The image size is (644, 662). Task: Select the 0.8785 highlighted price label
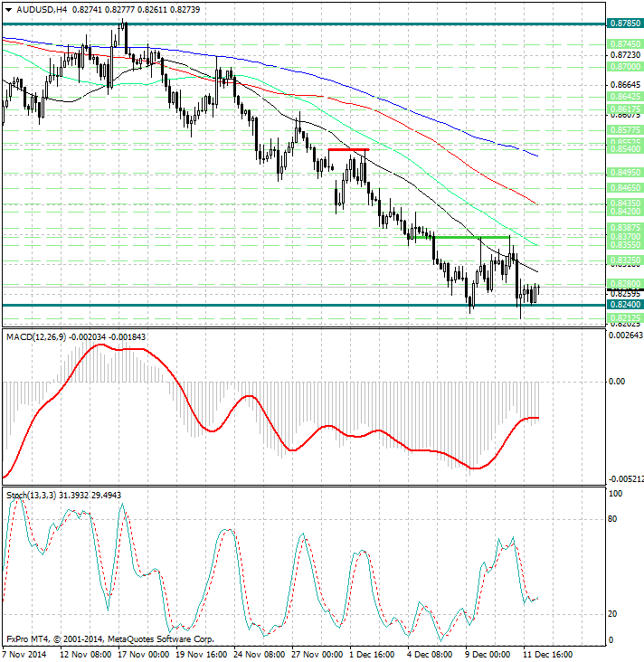tap(625, 24)
